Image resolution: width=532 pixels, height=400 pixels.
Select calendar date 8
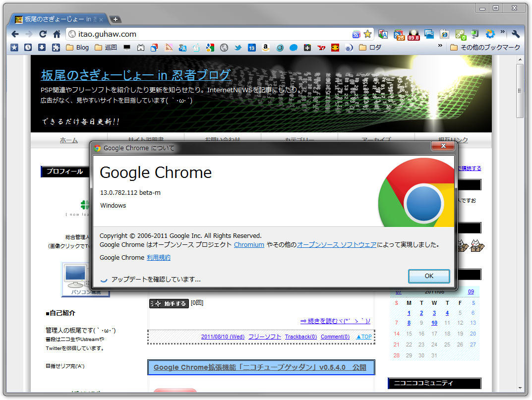click(x=409, y=323)
